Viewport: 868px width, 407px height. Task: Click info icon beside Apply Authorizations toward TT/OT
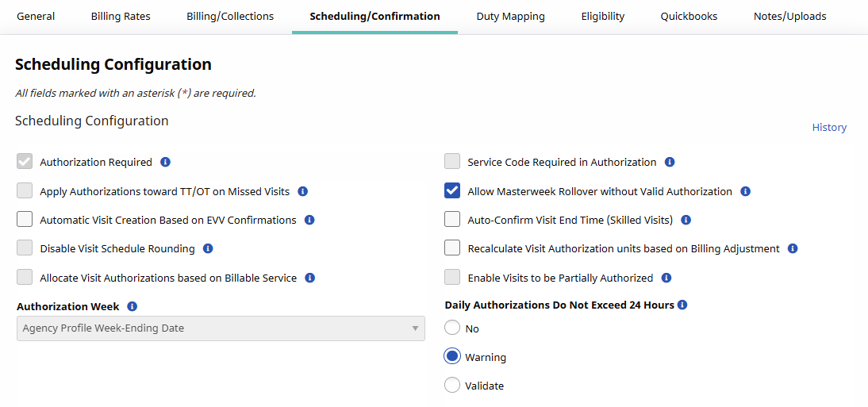point(302,191)
